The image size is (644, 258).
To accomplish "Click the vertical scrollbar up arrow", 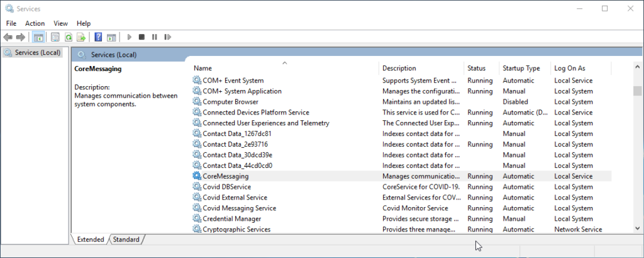I will tap(637, 67).
